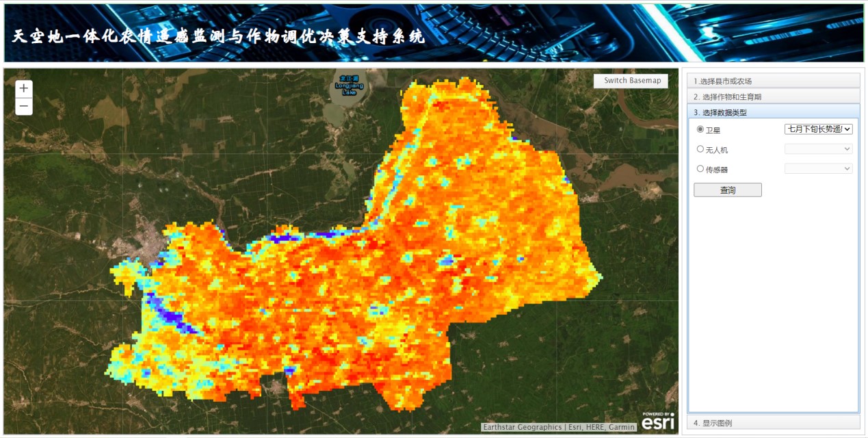Select the 卫星 radio button
This screenshot has height=438, width=868.
point(700,129)
